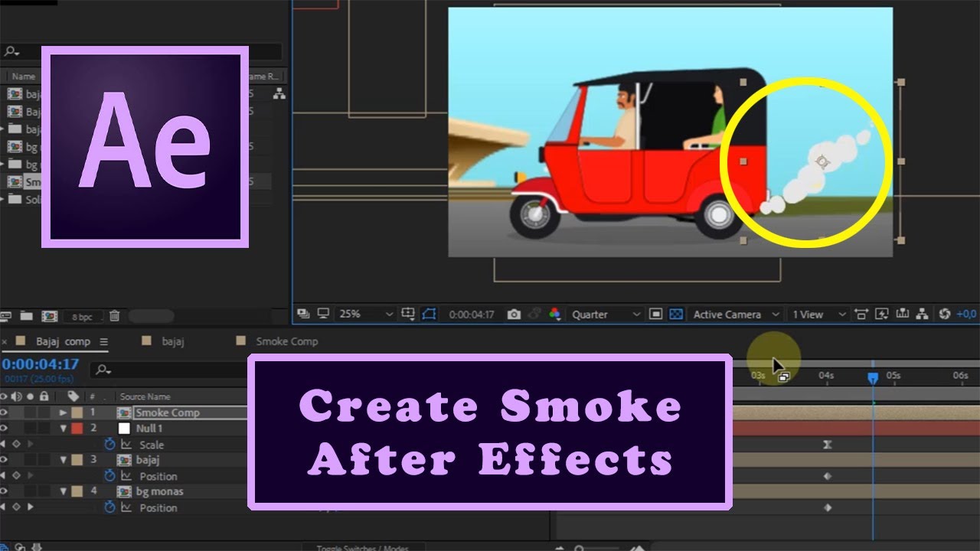Toggle bg monas Position stopwatch
980x551 pixels.
point(109,507)
